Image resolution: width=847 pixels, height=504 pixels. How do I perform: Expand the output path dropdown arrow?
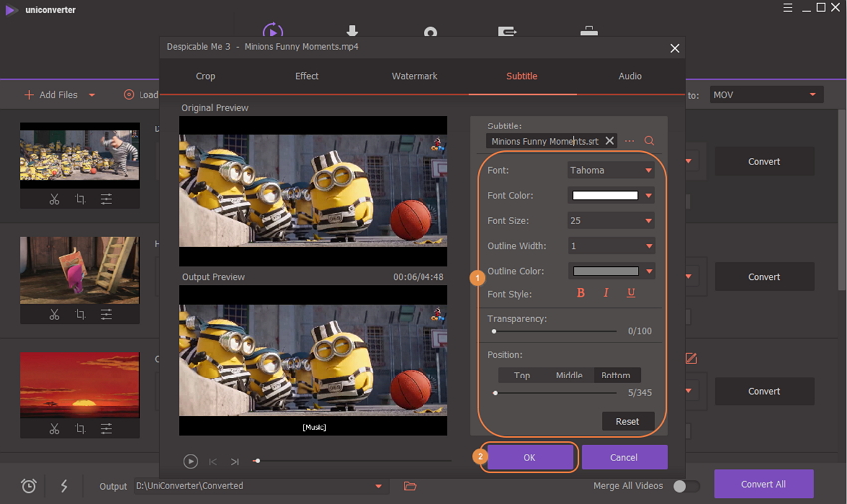coord(378,486)
